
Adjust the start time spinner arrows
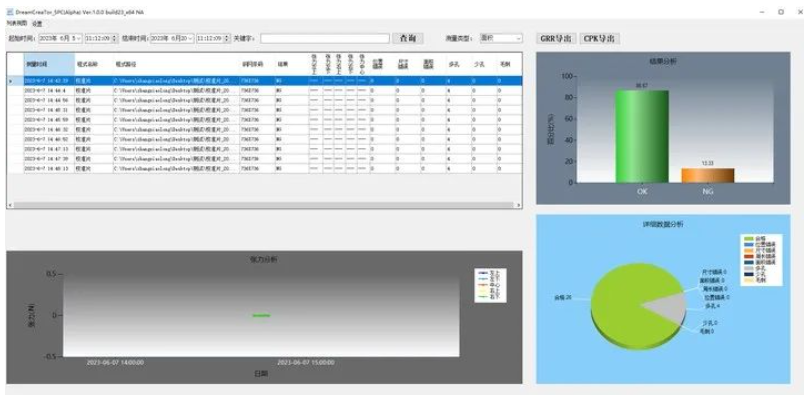[114, 38]
